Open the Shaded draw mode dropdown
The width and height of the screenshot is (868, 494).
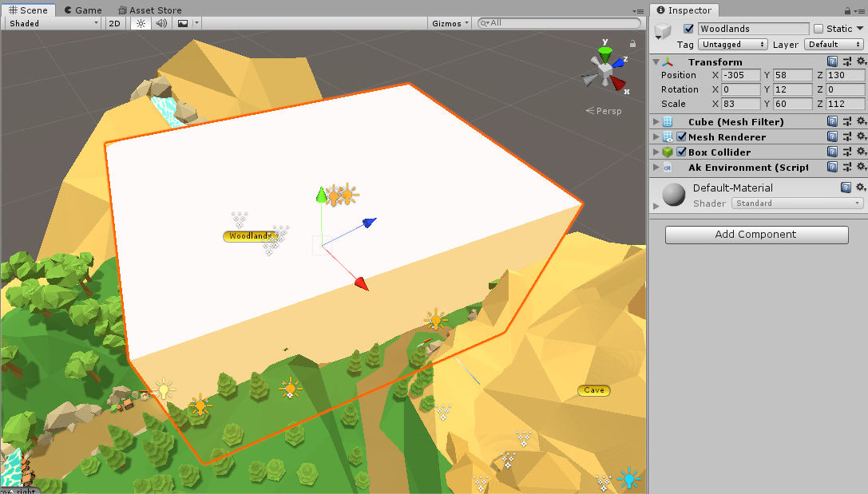pyautogui.click(x=54, y=23)
